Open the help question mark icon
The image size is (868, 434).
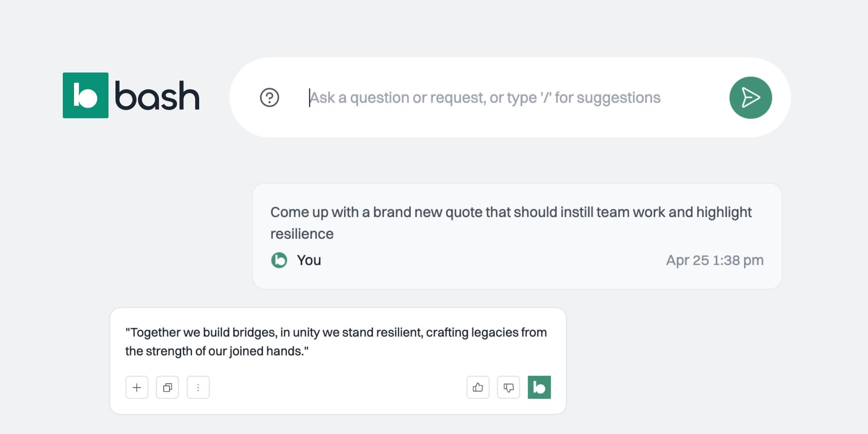[x=269, y=98]
